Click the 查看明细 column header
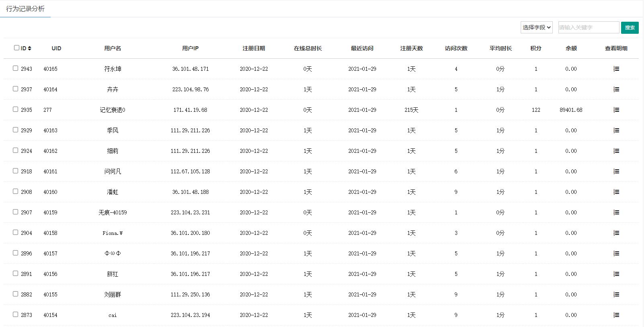Viewport: 644px width, 327px height. 616,48
